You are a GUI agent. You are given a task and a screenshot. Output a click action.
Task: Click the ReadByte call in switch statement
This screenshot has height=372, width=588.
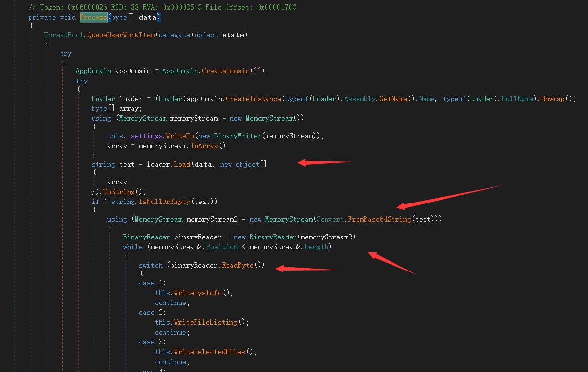click(x=237, y=265)
